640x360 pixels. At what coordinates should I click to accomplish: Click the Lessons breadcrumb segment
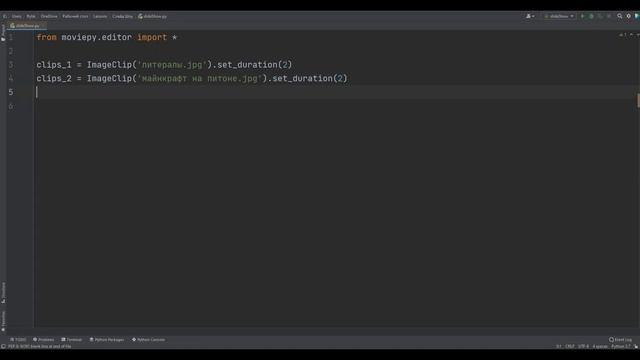click(100, 16)
